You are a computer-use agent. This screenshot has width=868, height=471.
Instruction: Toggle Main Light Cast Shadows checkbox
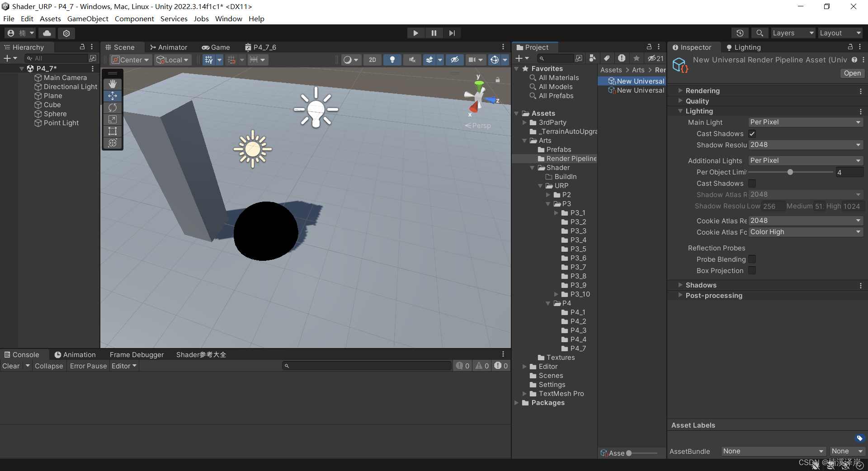(x=752, y=134)
